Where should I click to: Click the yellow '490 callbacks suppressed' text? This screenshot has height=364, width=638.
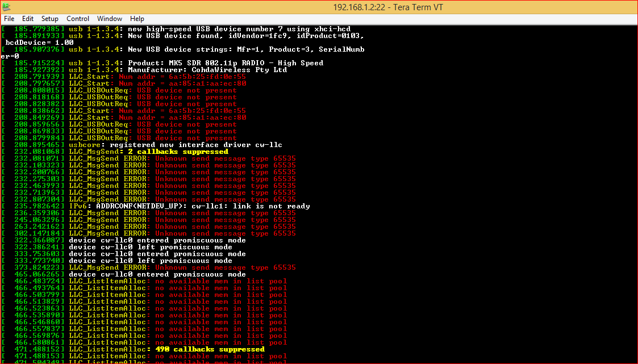[210, 349]
